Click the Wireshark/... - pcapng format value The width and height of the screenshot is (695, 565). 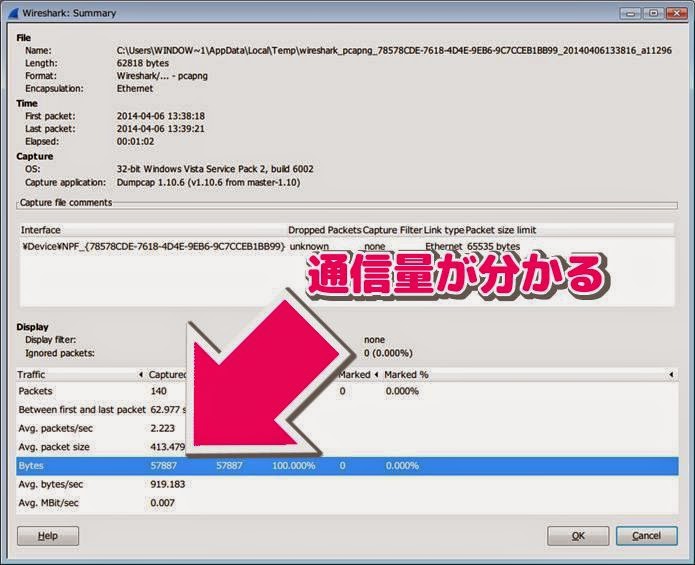(x=162, y=76)
